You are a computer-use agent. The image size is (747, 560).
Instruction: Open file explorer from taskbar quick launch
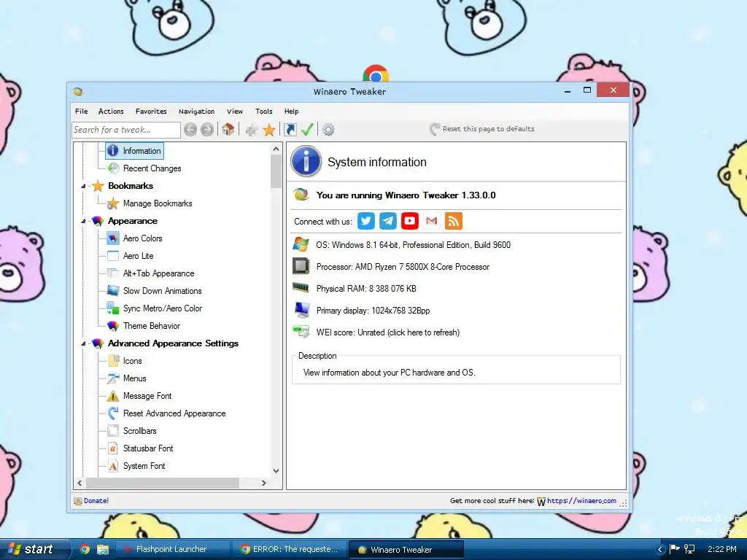[x=103, y=549]
